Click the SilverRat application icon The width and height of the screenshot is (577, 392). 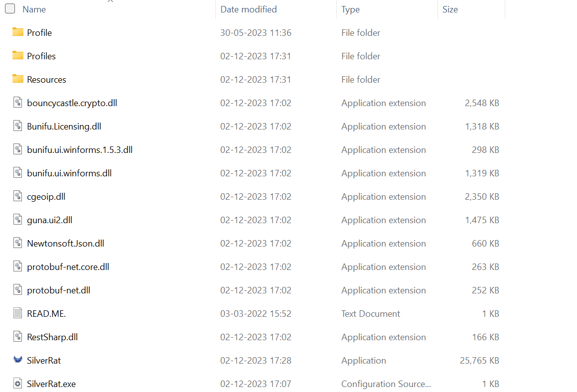17,360
